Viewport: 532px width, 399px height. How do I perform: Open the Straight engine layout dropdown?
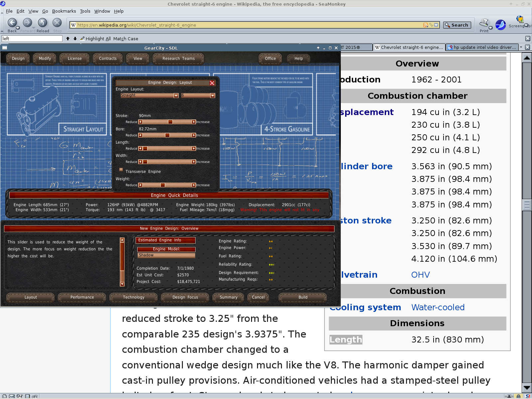coord(176,96)
